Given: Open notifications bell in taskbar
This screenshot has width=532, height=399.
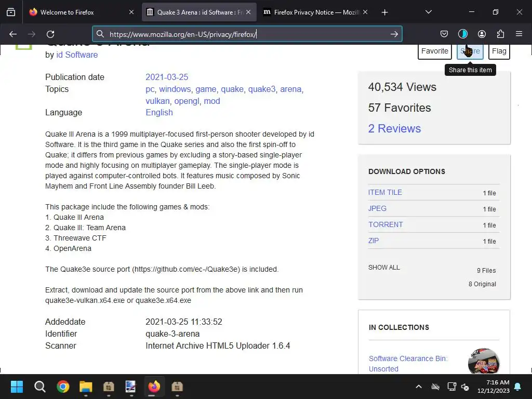Looking at the screenshot, I should point(518,387).
